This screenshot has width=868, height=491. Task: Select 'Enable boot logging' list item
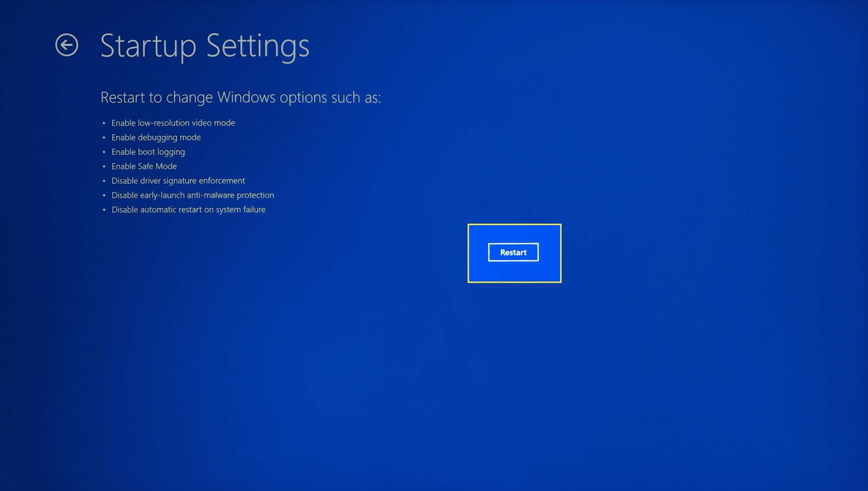[148, 152]
